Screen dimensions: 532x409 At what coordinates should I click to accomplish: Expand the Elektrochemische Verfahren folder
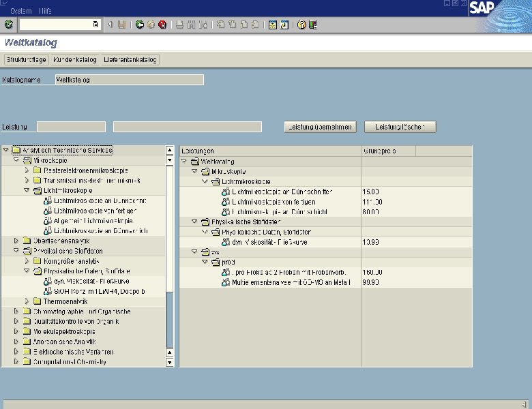(x=16, y=352)
